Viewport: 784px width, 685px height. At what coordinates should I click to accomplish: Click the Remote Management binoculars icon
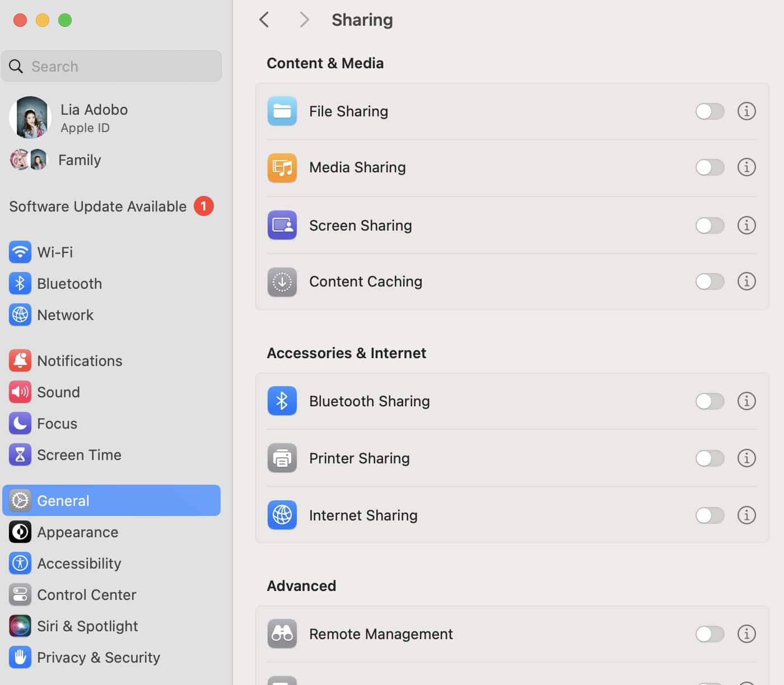point(282,634)
